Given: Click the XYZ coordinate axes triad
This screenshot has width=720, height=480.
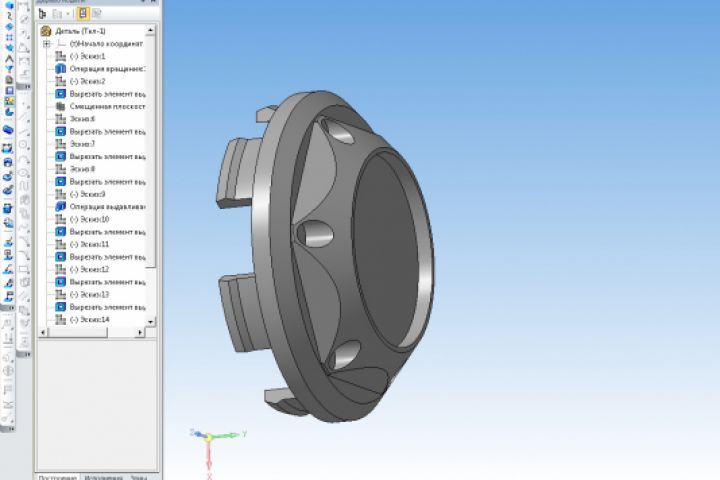Looking at the screenshot, I should [x=217, y=452].
